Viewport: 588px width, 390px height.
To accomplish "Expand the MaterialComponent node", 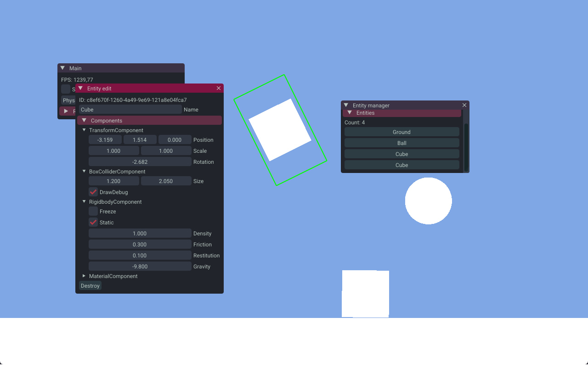I will pos(84,276).
